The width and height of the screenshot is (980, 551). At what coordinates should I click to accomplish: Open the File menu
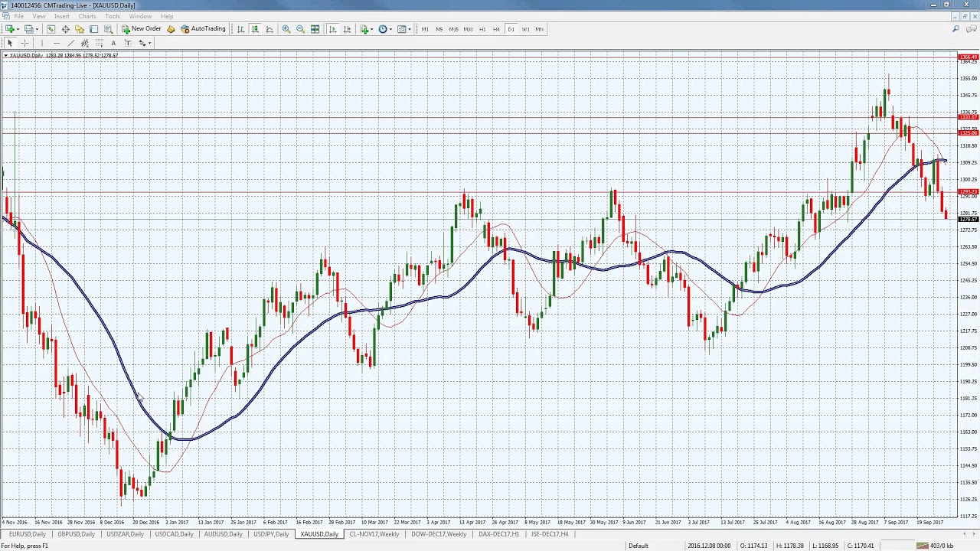(18, 16)
